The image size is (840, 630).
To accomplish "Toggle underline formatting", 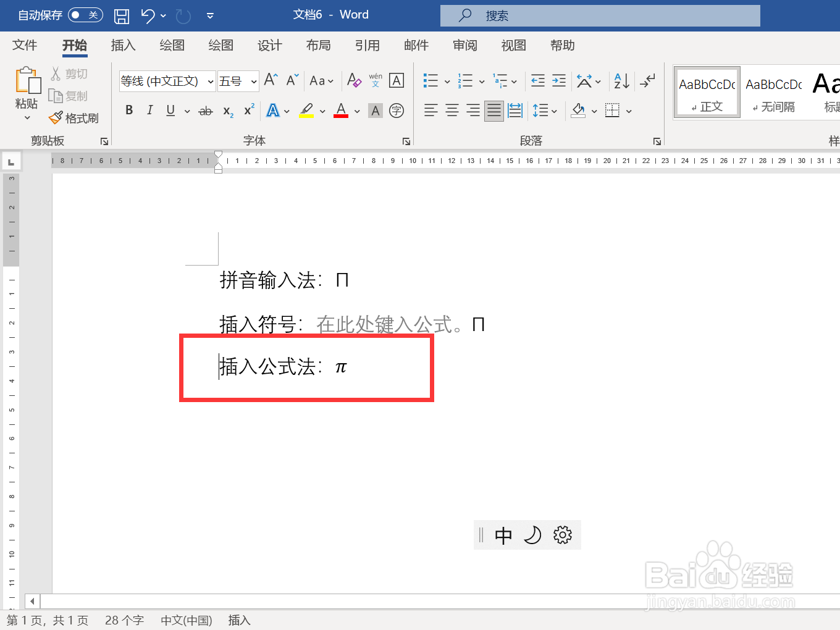I will pos(169,110).
